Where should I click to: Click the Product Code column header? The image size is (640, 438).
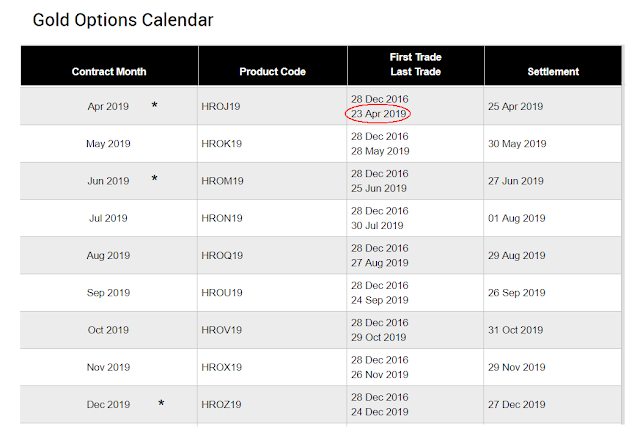click(x=272, y=71)
